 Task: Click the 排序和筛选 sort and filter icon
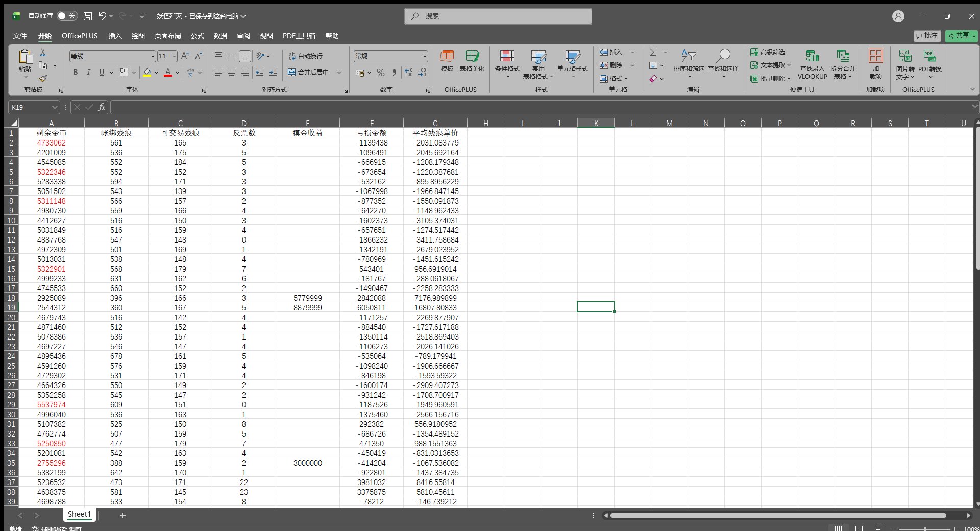tap(688, 56)
